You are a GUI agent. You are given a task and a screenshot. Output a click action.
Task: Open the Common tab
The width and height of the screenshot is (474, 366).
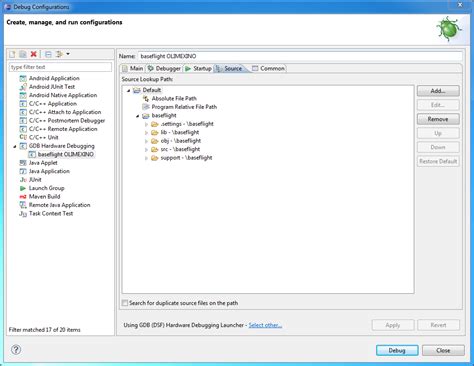coord(269,68)
